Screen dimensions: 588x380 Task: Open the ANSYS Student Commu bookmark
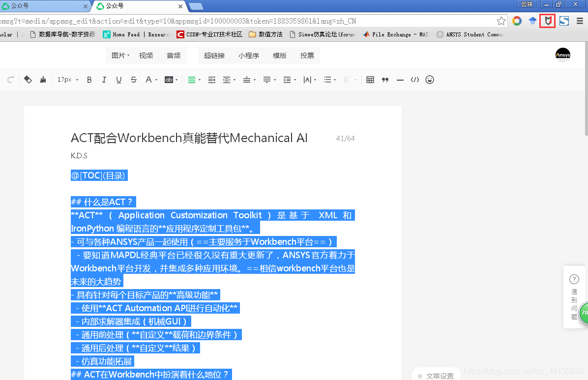[470, 34]
